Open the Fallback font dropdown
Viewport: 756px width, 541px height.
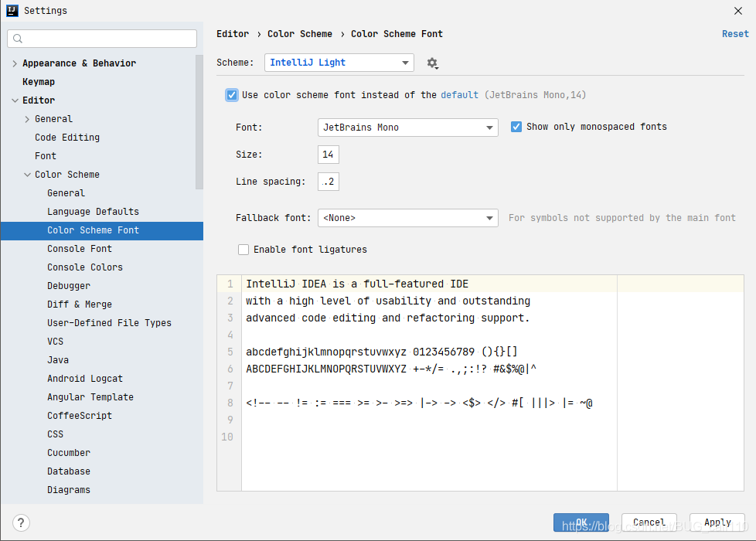[407, 217]
